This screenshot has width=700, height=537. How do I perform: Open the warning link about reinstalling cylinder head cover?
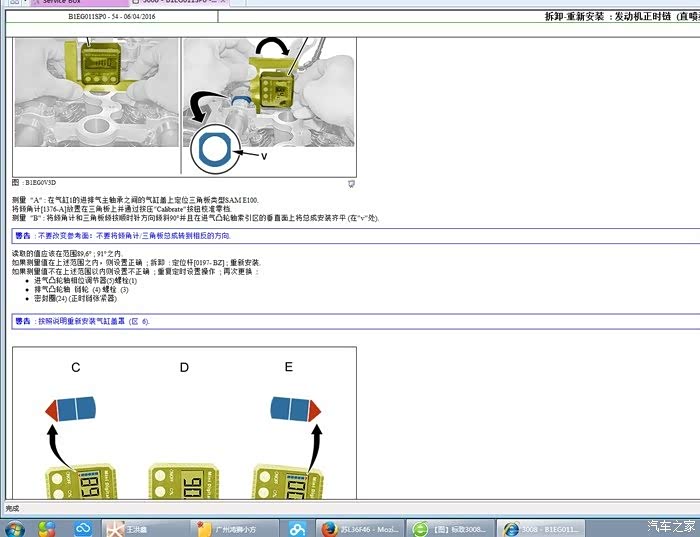point(82,321)
